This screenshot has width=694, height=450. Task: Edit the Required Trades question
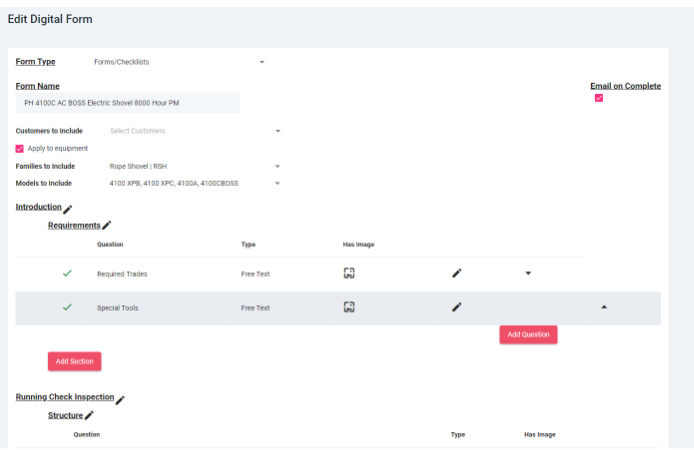coord(457,273)
